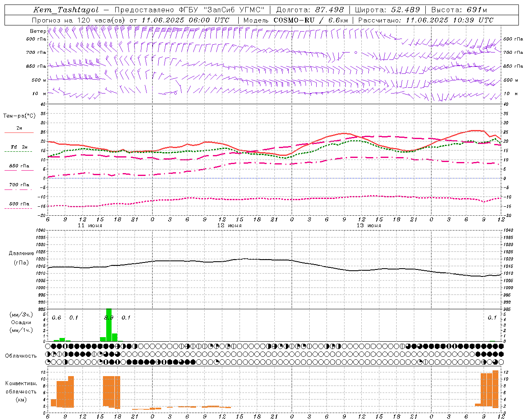Click the '500 м' wind level label on left
The image size is (525, 420).
[x=39, y=80]
